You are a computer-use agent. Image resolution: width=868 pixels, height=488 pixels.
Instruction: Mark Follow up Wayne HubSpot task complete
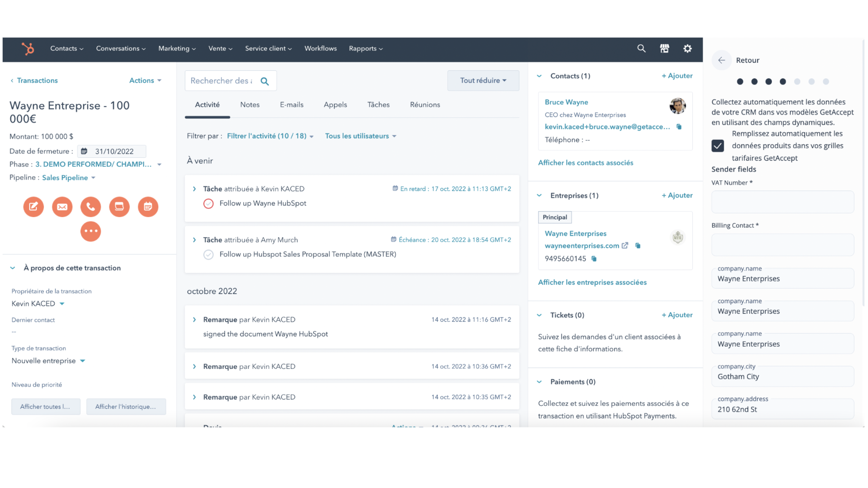[x=208, y=203]
